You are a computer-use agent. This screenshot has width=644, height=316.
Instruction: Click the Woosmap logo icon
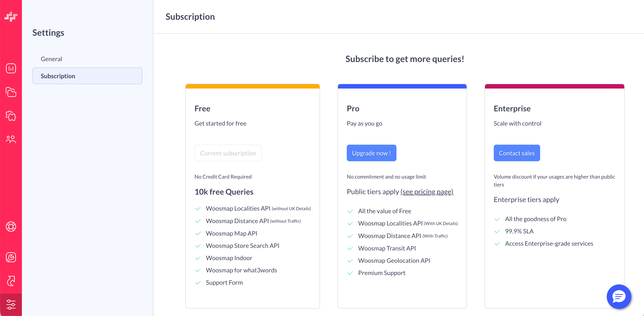pyautogui.click(x=11, y=16)
